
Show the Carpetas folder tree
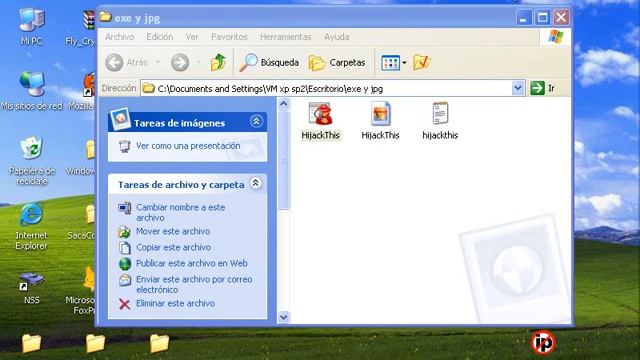pos(337,62)
